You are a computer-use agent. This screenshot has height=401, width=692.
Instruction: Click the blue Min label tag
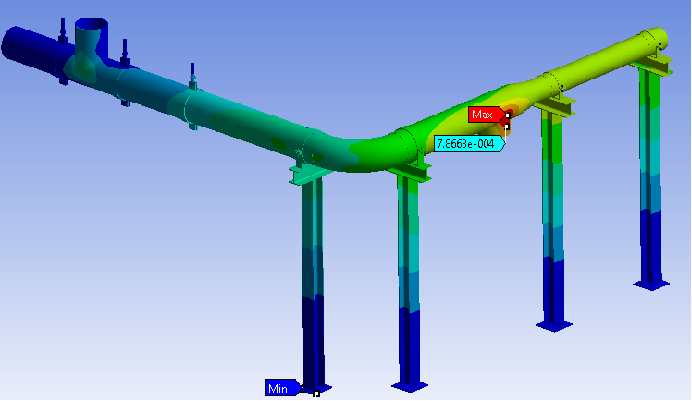[x=278, y=388]
